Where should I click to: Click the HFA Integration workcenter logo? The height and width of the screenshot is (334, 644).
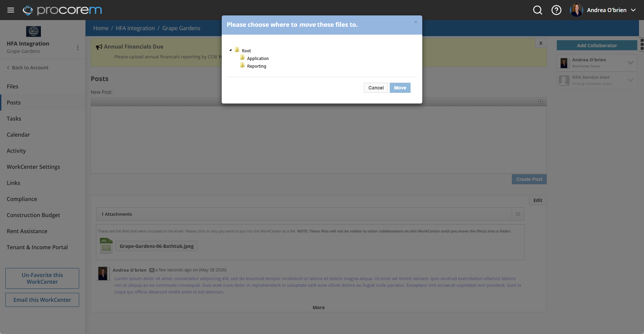pos(34,31)
